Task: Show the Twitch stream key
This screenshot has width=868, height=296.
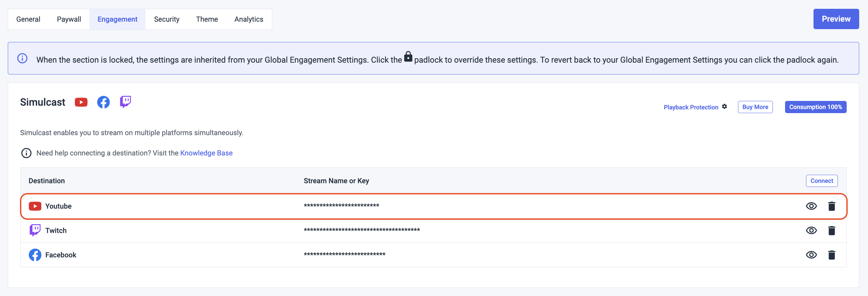Action: (x=811, y=231)
